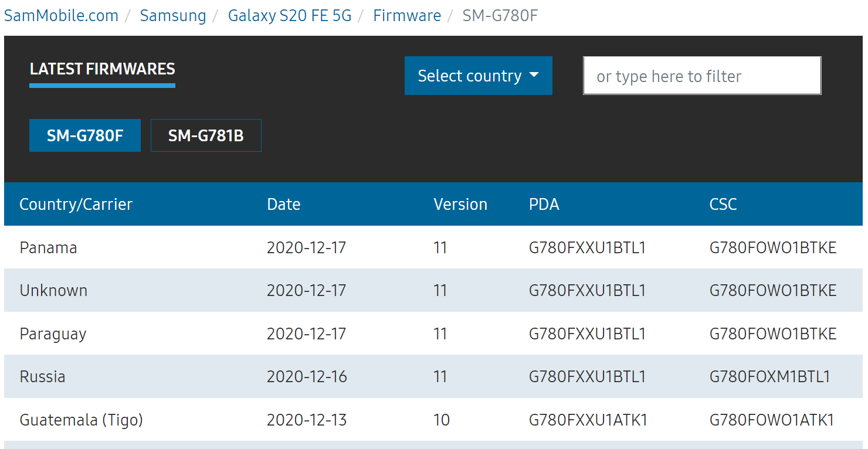Click Unknown row's CSC G780FOWO1BTKE
This screenshot has height=449, width=868.
click(773, 290)
